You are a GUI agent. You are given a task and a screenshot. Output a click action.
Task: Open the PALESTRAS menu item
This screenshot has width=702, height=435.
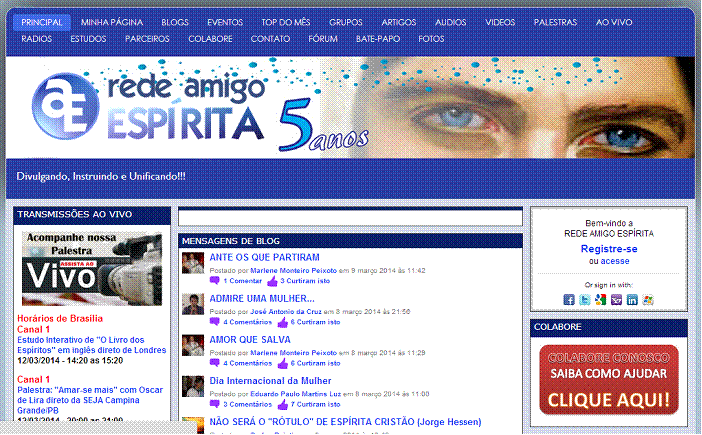pyautogui.click(x=555, y=22)
